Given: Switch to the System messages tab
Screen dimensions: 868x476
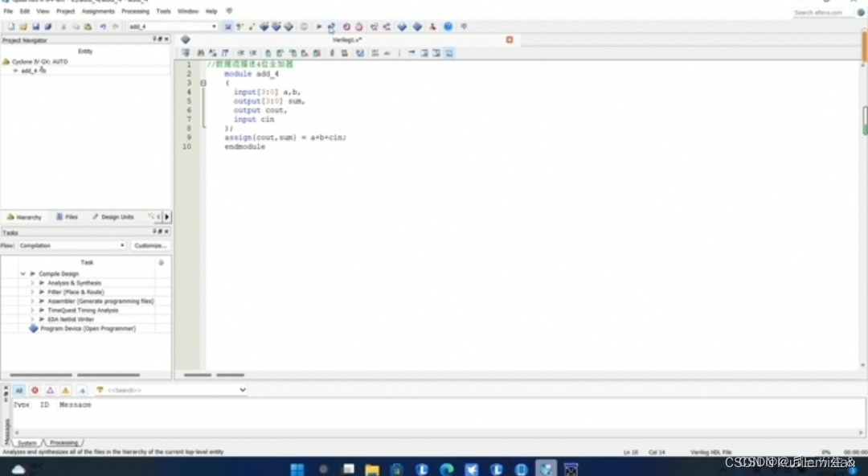Looking at the screenshot, I should click(27, 443).
